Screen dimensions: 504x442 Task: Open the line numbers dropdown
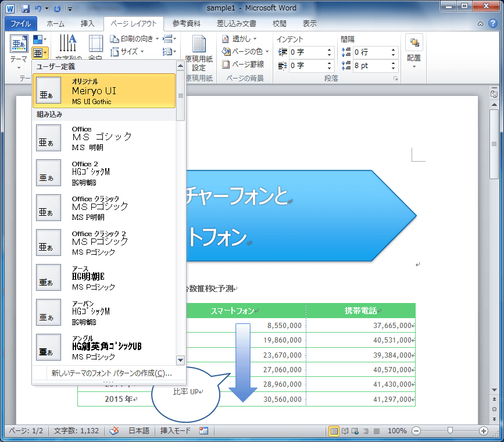pyautogui.click(x=169, y=52)
